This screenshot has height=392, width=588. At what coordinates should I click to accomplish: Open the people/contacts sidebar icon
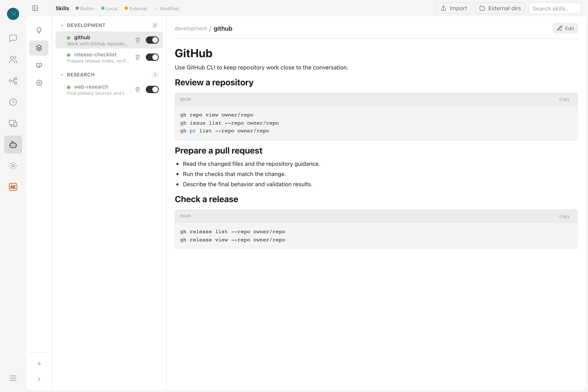tap(13, 59)
